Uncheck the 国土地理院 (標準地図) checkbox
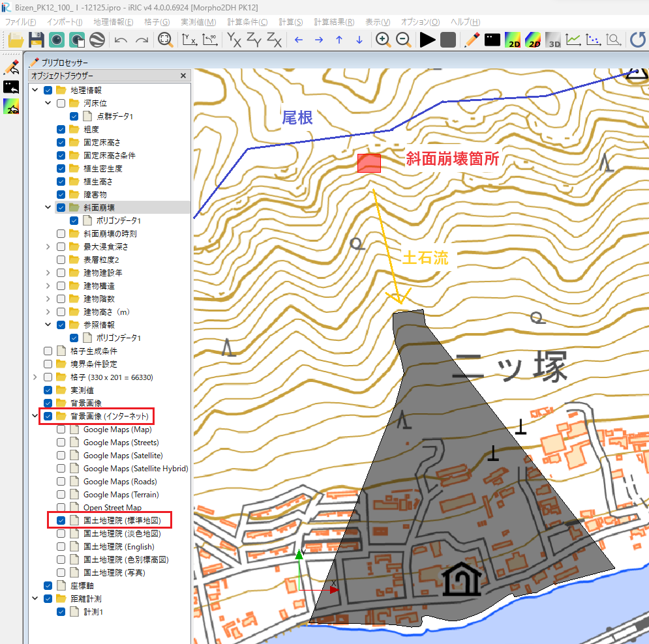 tap(61, 520)
